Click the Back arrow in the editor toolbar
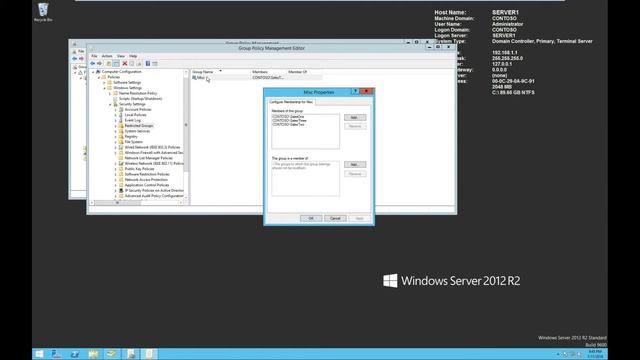Screen dimensions: 640x360 click(93, 63)
